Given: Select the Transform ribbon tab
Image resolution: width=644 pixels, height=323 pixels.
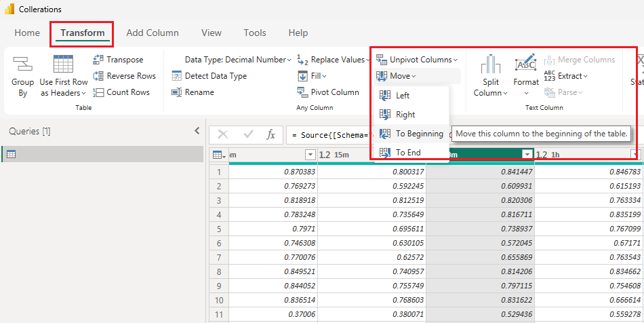Looking at the screenshot, I should 83,33.
